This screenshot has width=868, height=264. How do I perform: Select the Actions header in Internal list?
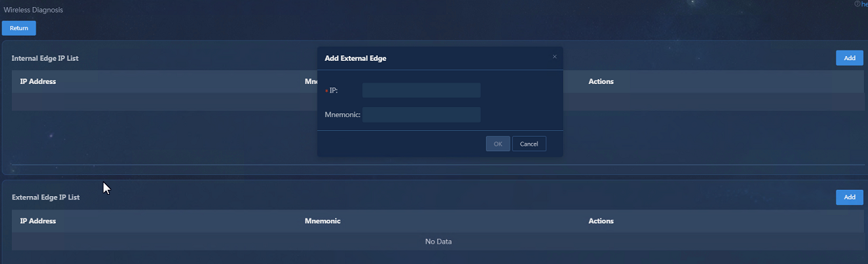[601, 81]
